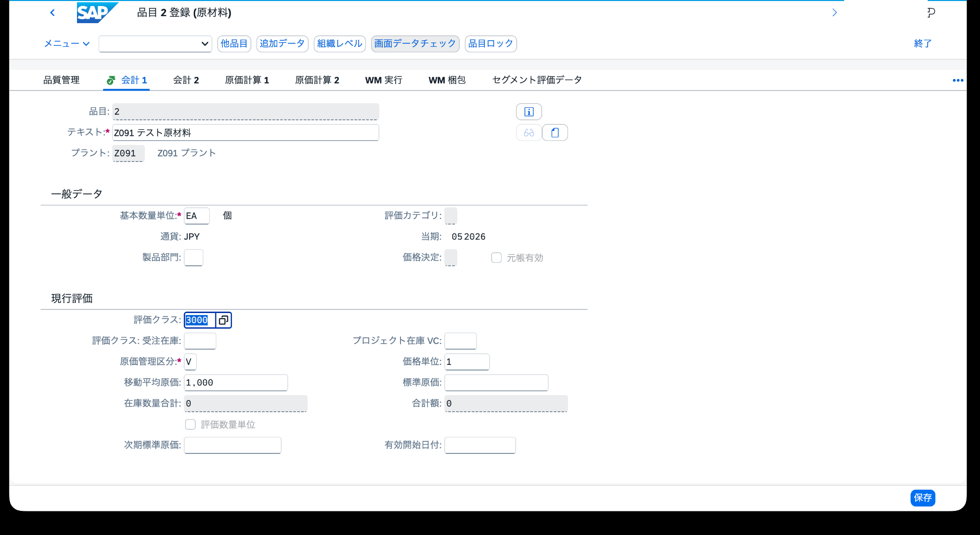The height and width of the screenshot is (535, 980).
Task: Click the テキスト input field
Action: (246, 133)
